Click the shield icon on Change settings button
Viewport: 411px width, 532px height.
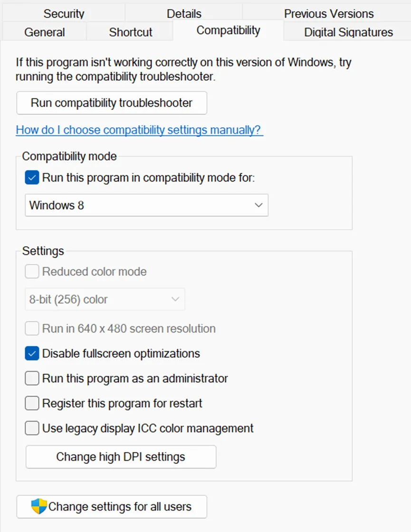coord(39,506)
